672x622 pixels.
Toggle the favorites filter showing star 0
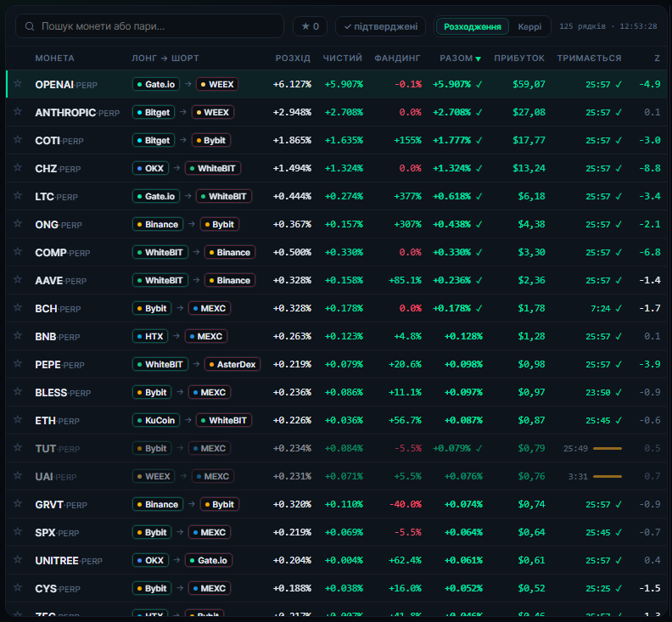(310, 26)
